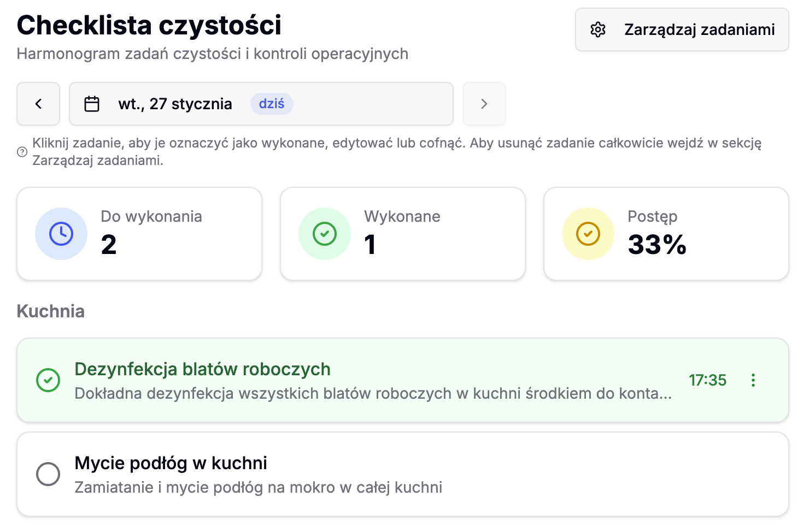
Task: Go to the previous day with left chevron
Action: pos(38,103)
